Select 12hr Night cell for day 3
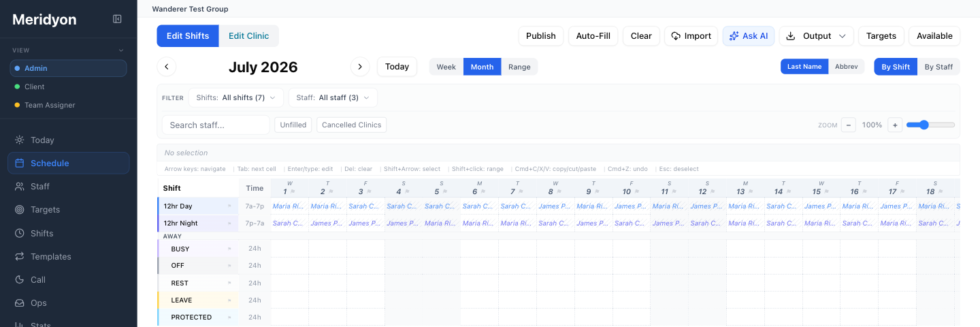The width and height of the screenshot is (980, 327). coord(366,223)
